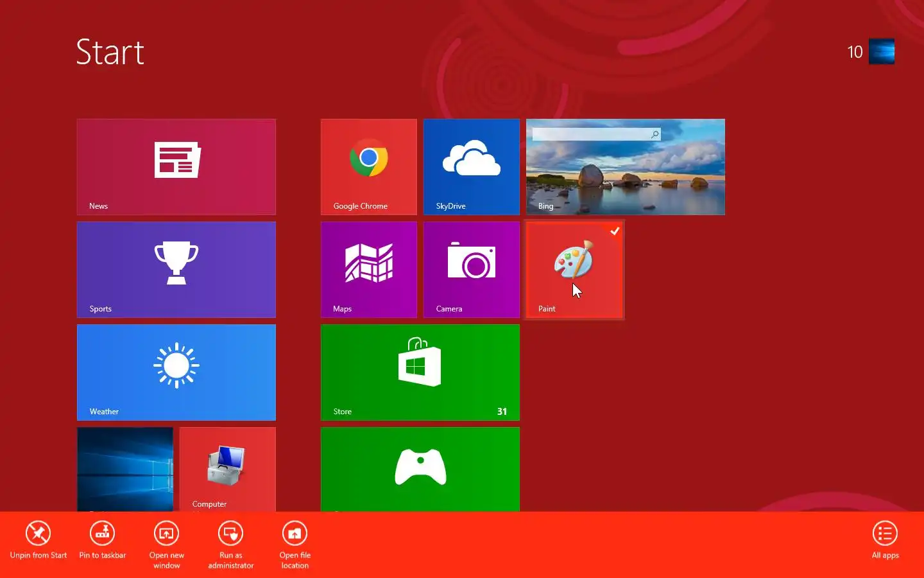
Task: Click the Store update count 31
Action: [x=502, y=412]
